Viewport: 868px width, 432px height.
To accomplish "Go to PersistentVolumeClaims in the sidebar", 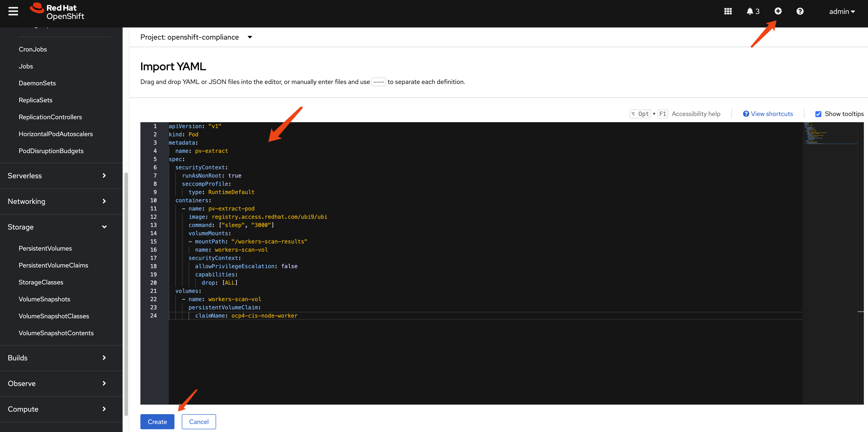I will (53, 265).
